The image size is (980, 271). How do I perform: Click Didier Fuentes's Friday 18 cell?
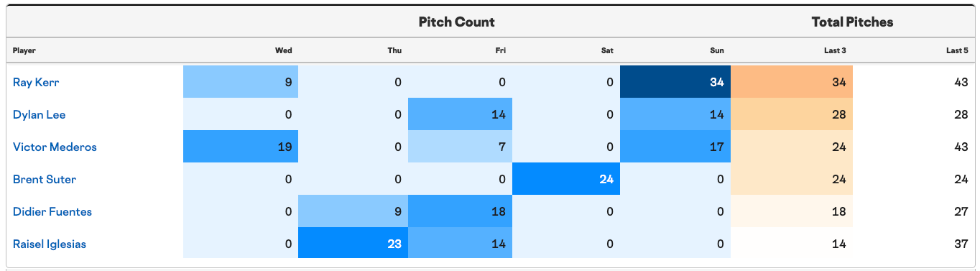point(460,211)
